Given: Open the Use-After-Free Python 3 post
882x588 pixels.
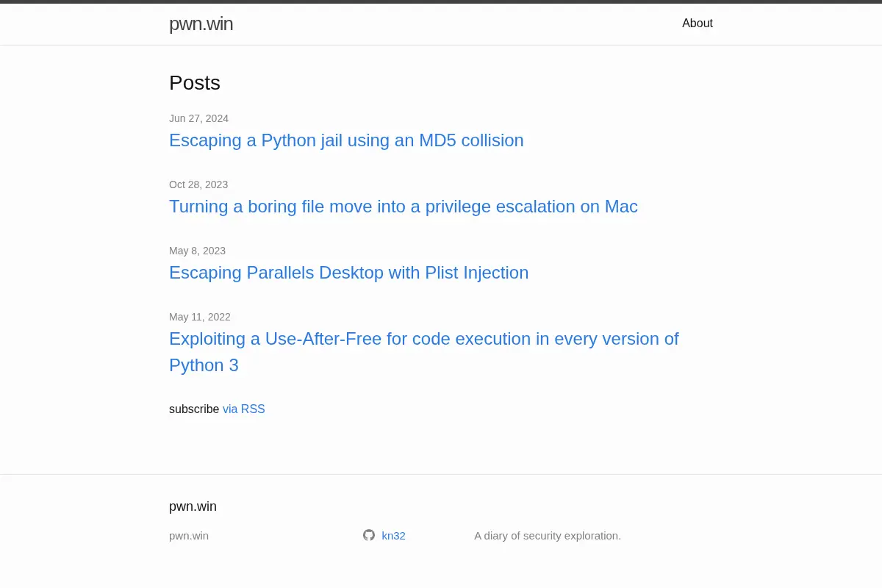Looking at the screenshot, I should (424, 352).
